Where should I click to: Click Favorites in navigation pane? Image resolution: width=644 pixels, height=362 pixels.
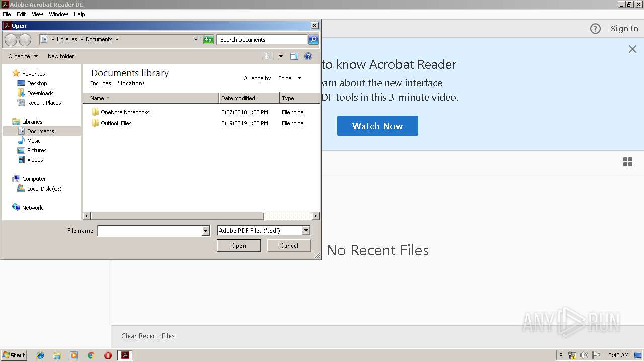click(x=33, y=74)
